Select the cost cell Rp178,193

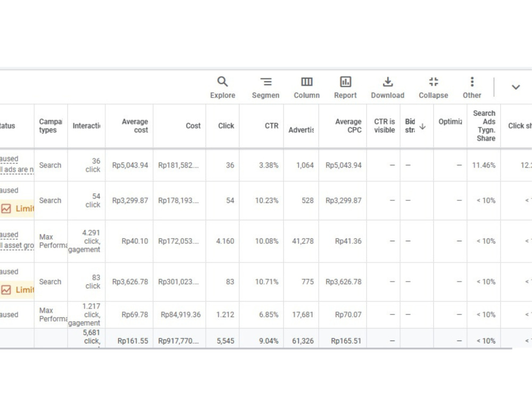[x=178, y=201]
